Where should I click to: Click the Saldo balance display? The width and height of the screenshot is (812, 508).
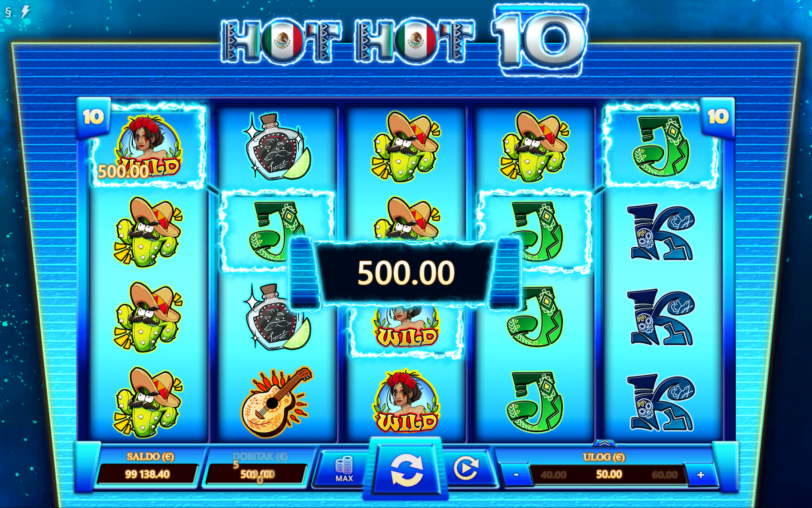[x=148, y=474]
